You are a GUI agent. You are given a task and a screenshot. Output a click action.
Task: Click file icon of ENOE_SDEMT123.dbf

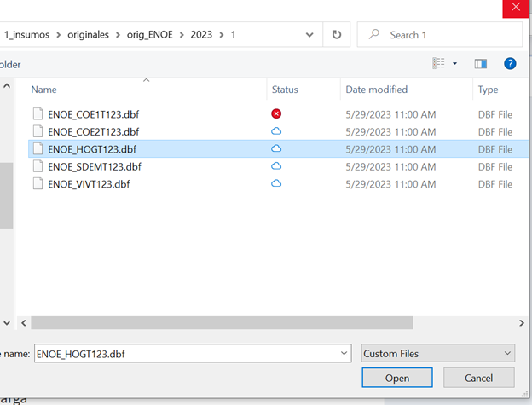click(x=38, y=166)
